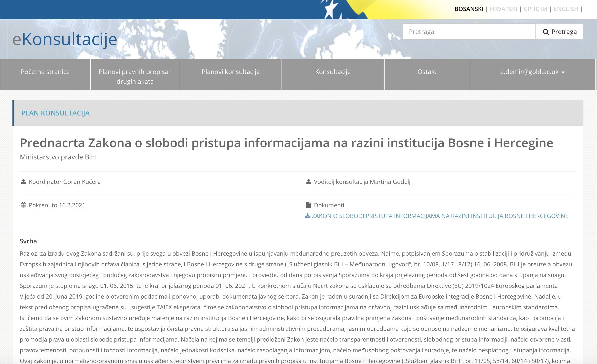The height and width of the screenshot is (364, 597).
Task: Click the person icon beside Voditelj konsultacija Martina Gudelj
Action: click(x=308, y=182)
